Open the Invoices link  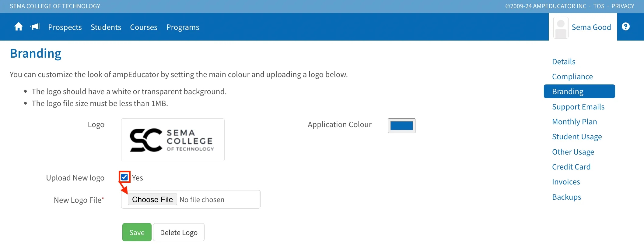566,182
